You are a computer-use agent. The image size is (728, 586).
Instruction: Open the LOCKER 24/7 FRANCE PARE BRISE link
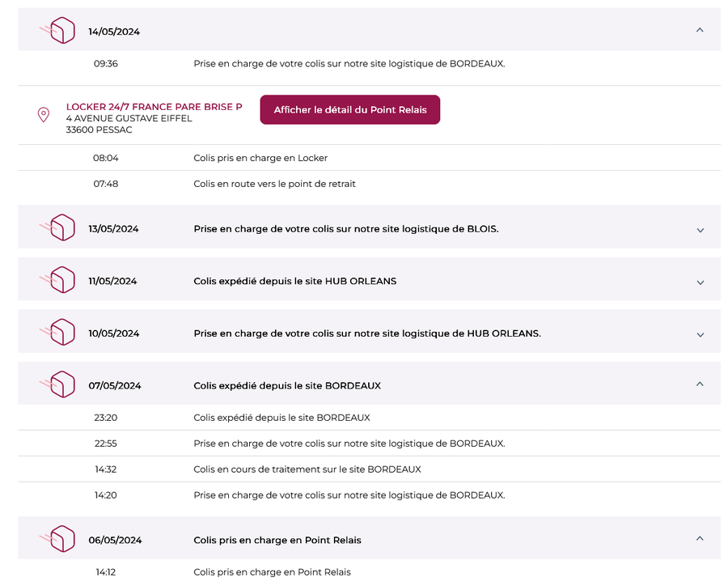point(154,107)
